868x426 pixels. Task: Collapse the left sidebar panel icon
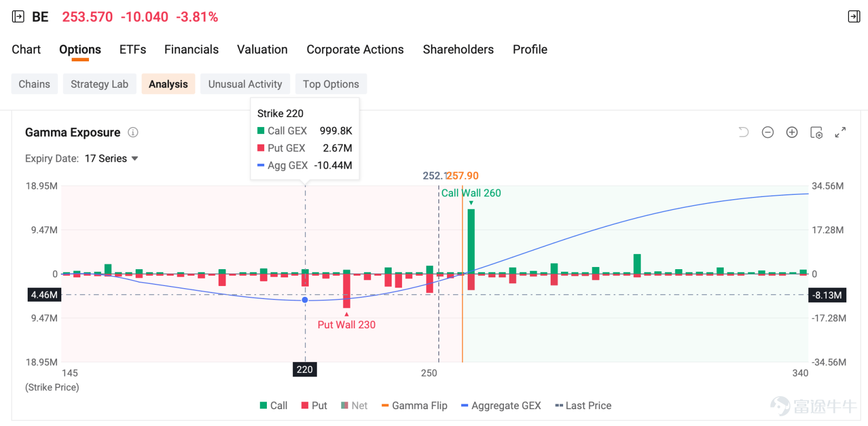(18, 17)
